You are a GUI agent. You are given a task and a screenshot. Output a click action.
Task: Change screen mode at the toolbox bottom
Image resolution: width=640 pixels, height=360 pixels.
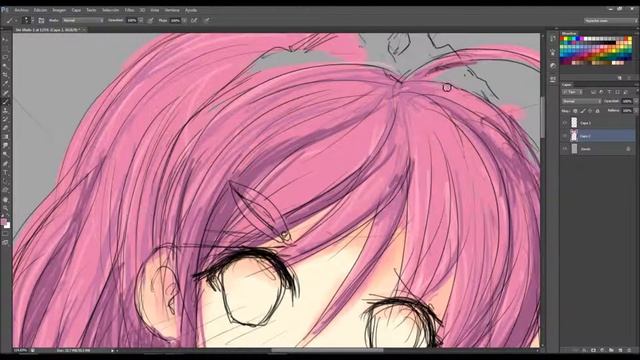(x=5, y=243)
